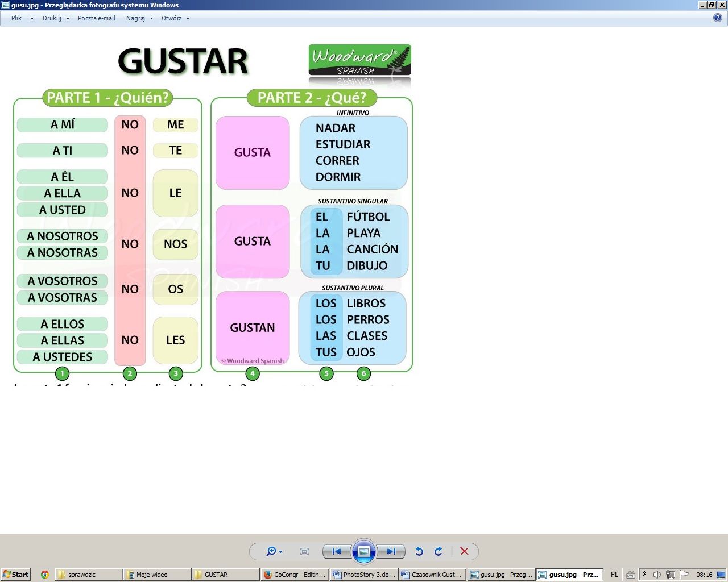The height and width of the screenshot is (582, 728).
Task: Switch to the PhotoStory 3 Word document
Action: tap(363, 575)
